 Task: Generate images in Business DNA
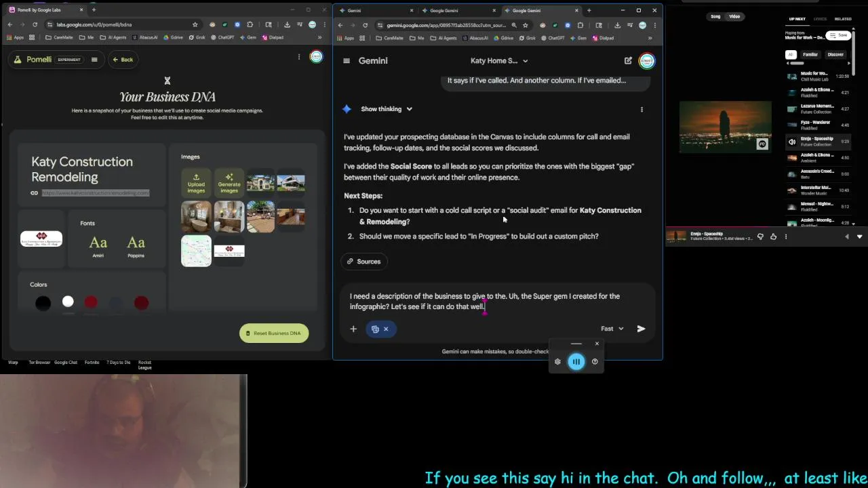point(229,183)
